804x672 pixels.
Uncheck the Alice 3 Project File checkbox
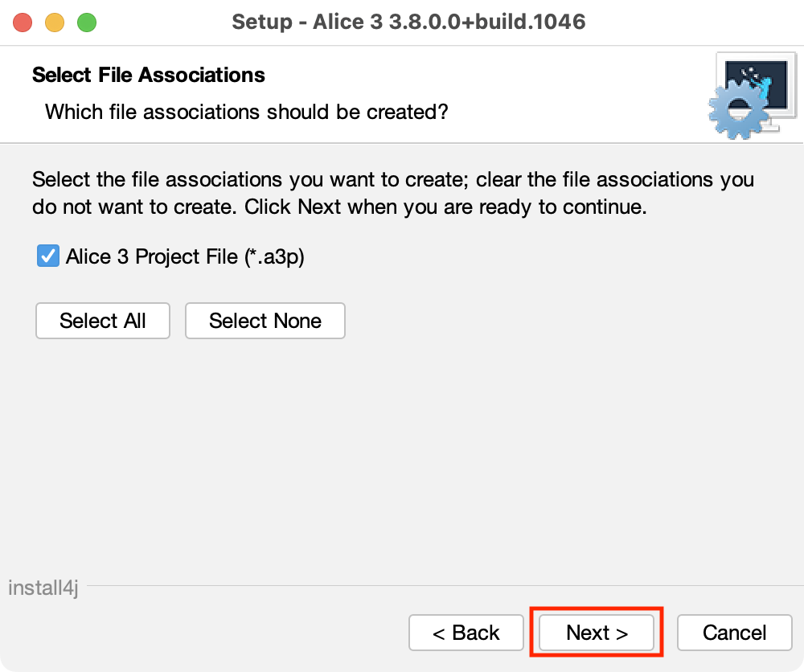click(48, 256)
